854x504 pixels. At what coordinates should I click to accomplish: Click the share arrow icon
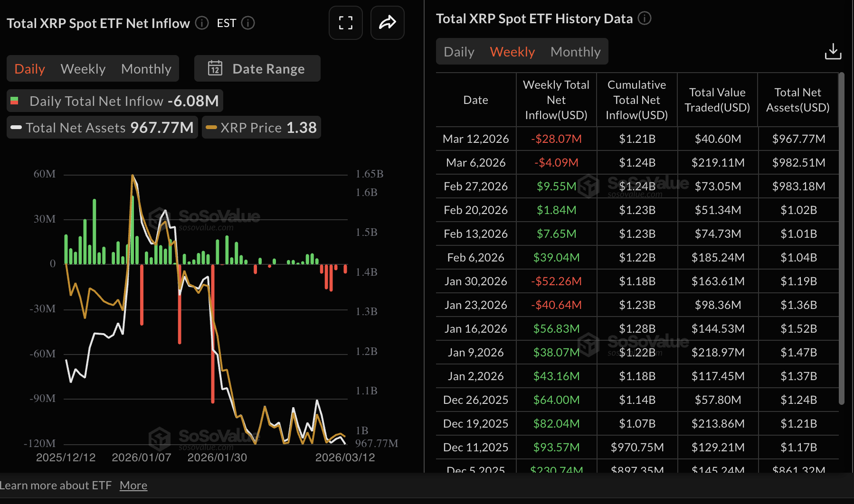pos(387,23)
